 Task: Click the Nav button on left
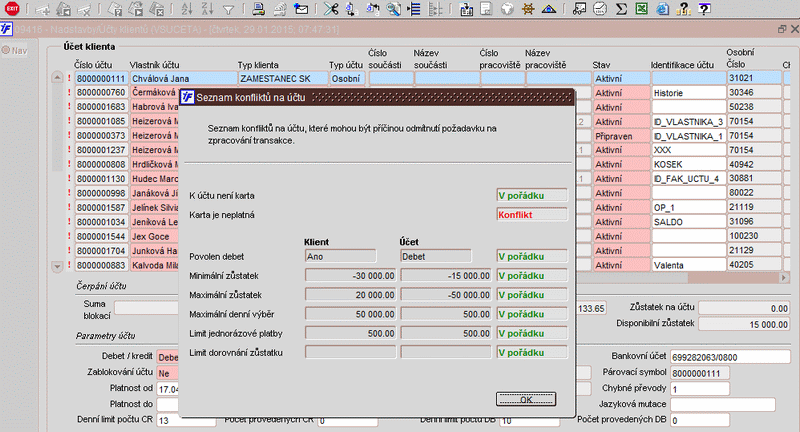point(14,50)
